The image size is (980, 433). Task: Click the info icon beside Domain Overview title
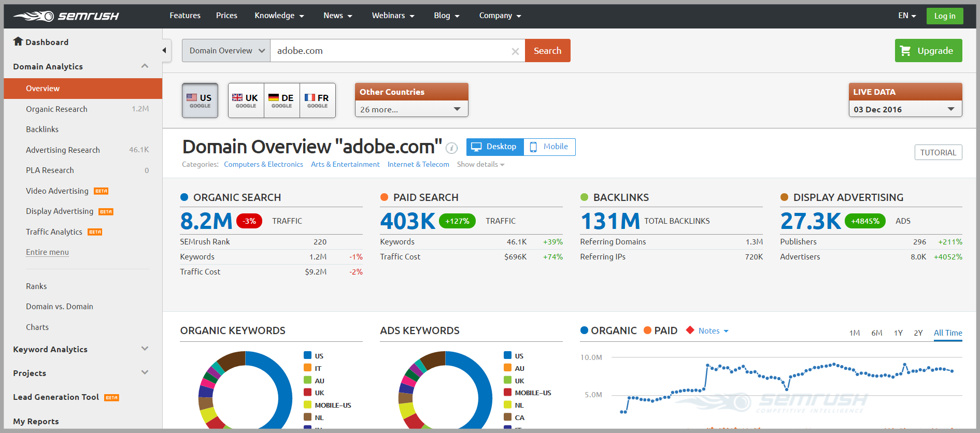tap(452, 148)
